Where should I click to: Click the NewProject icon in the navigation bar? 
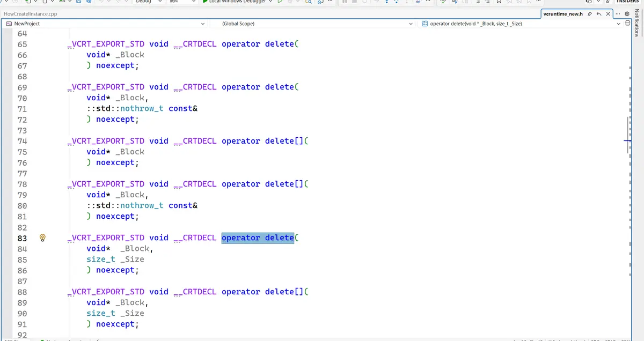pos(9,24)
